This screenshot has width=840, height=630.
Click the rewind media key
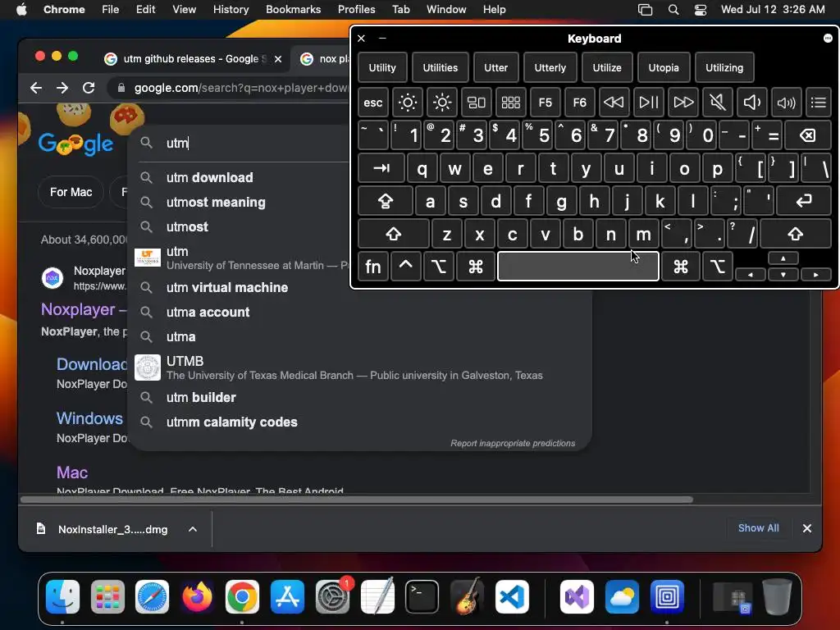coord(614,102)
